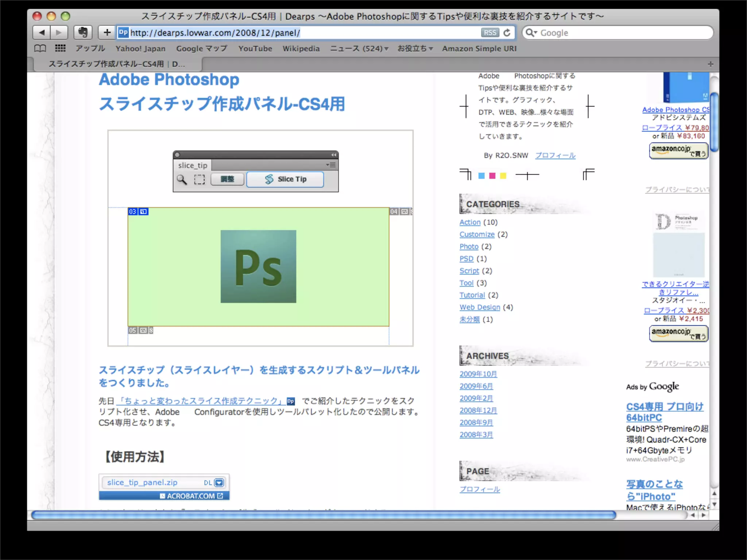Click the RSS badge in address bar
The image size is (747, 560).
(489, 33)
